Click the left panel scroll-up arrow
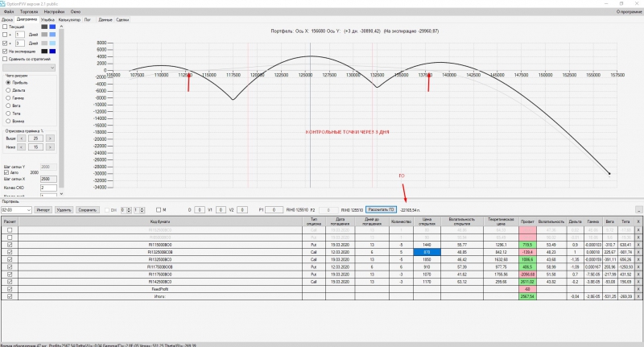Screen dimensions: 644x347 coord(62,27)
